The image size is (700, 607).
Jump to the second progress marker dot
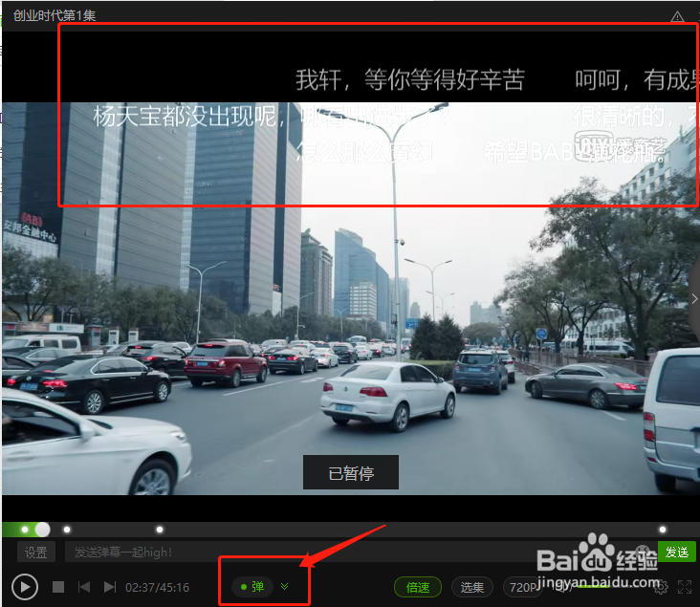[x=67, y=530]
